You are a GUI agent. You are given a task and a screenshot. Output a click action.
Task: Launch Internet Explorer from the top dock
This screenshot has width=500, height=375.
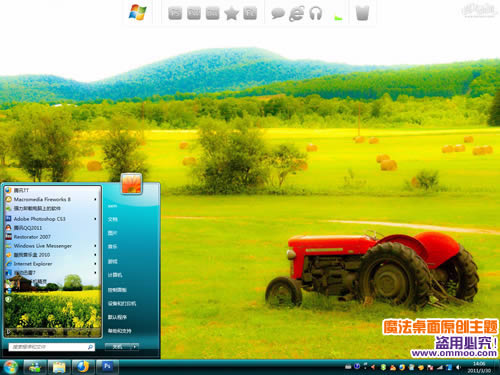click(x=297, y=13)
